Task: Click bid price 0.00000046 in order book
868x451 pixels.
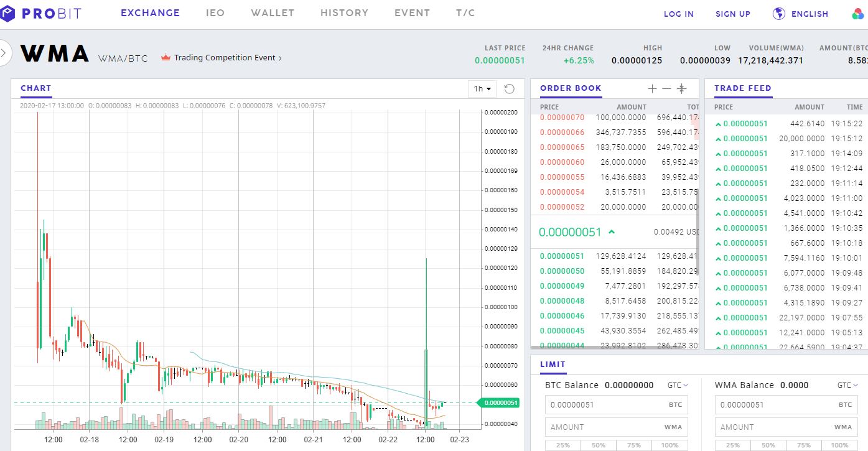Action: pos(562,316)
